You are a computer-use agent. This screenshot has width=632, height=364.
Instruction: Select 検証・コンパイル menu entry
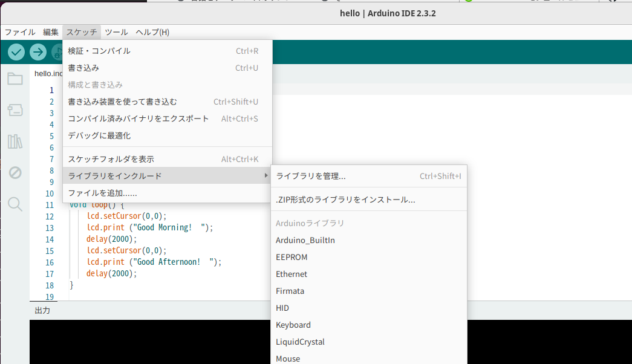click(x=168, y=51)
